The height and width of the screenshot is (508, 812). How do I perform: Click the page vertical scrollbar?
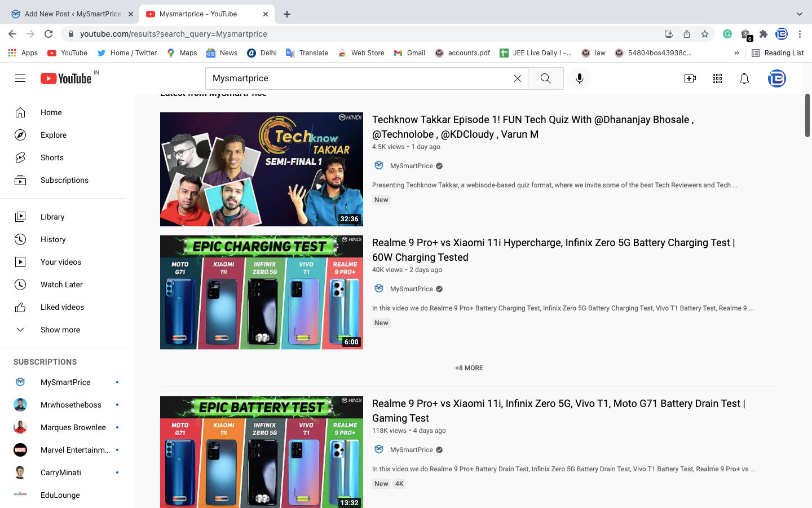coord(807,116)
